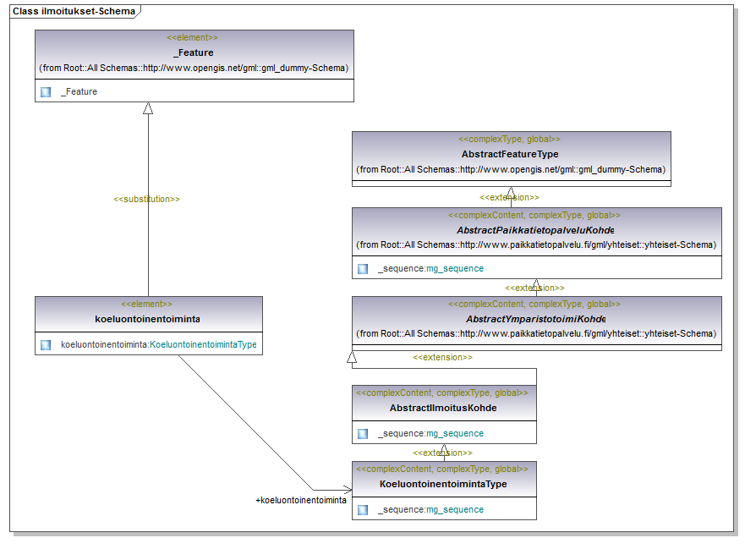Select the AbstractFeatureType class box
The width and height of the screenshot is (756, 549).
pos(512,159)
